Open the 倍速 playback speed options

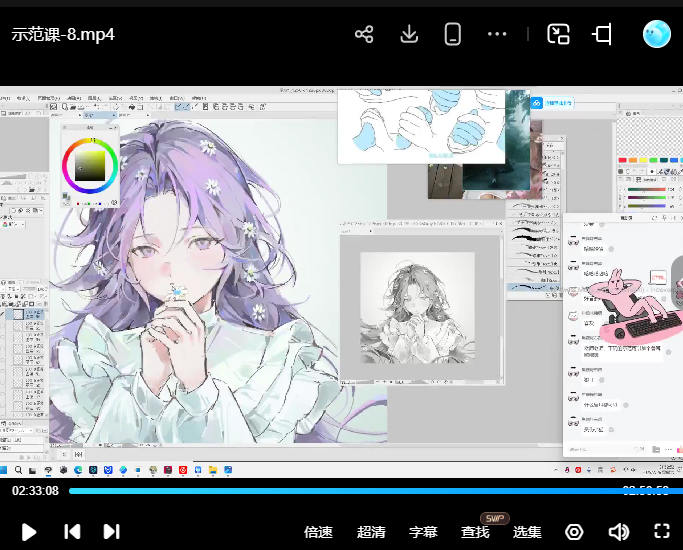pos(318,532)
